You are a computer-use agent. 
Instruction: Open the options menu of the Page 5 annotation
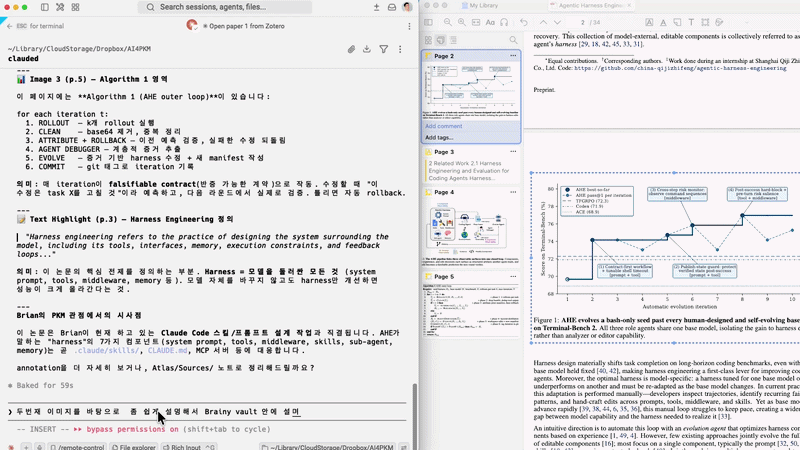click(513, 277)
